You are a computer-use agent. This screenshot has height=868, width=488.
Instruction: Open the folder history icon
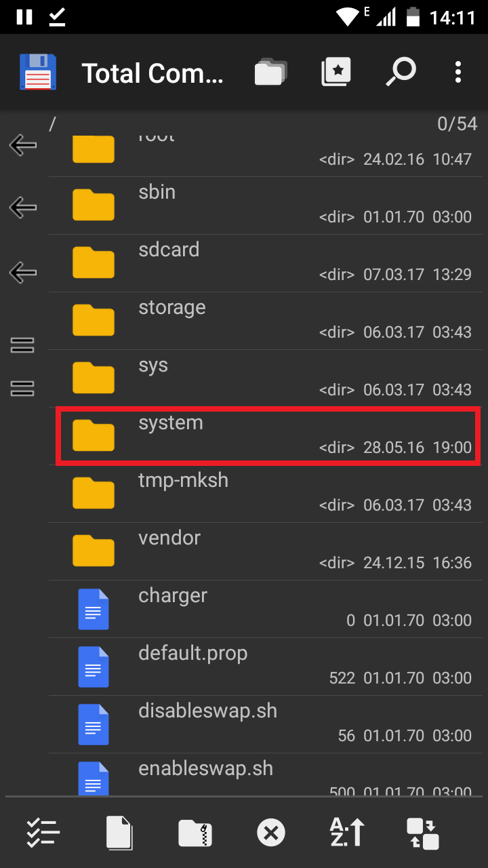(270, 72)
